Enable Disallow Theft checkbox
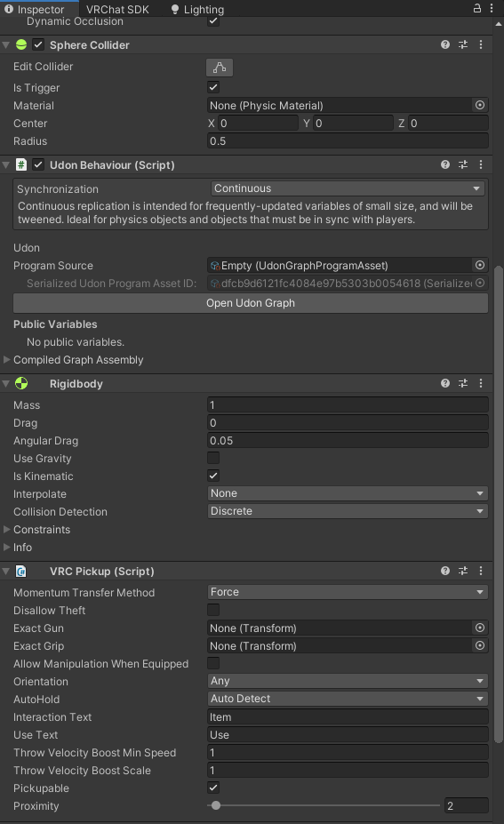The image size is (504, 824). pos(213,610)
